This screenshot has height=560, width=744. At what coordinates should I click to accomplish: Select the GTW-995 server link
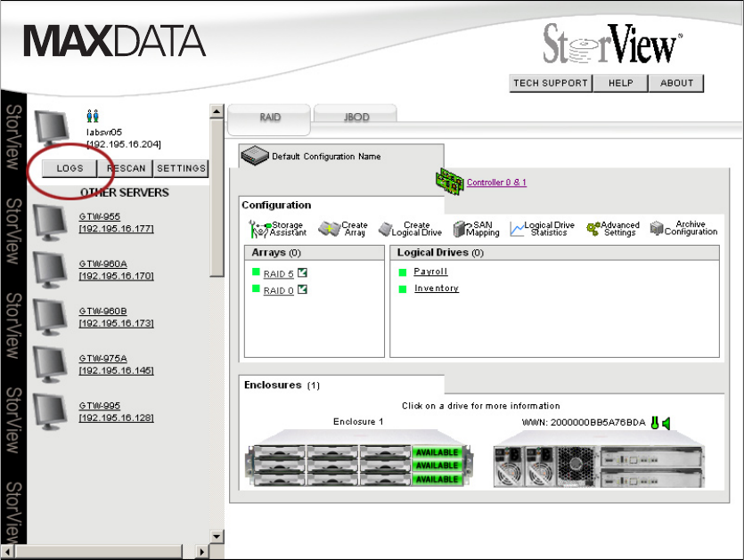tap(116, 411)
